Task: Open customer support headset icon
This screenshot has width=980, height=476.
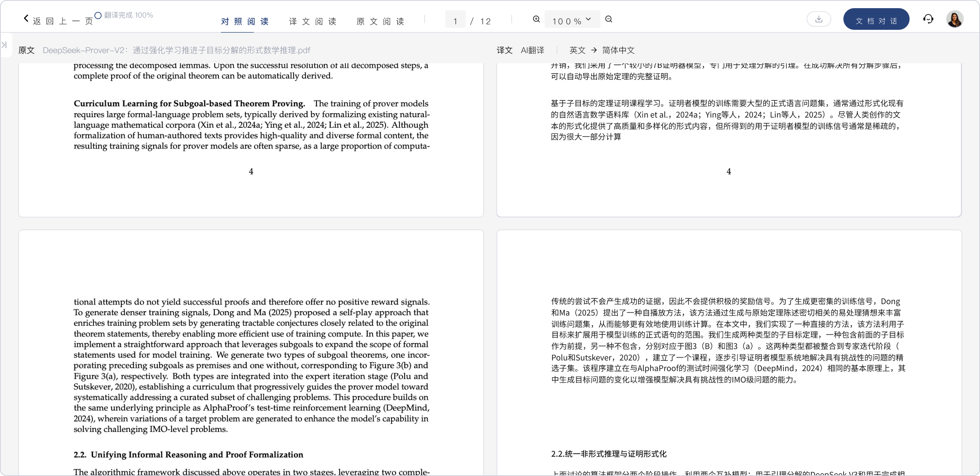Action: pos(928,19)
